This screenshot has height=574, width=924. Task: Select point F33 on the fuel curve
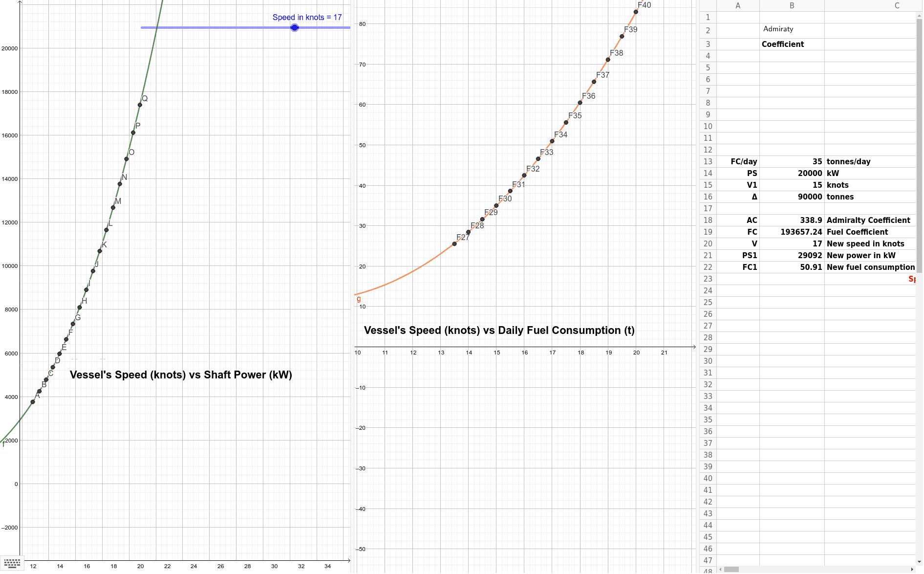pyautogui.click(x=537, y=159)
